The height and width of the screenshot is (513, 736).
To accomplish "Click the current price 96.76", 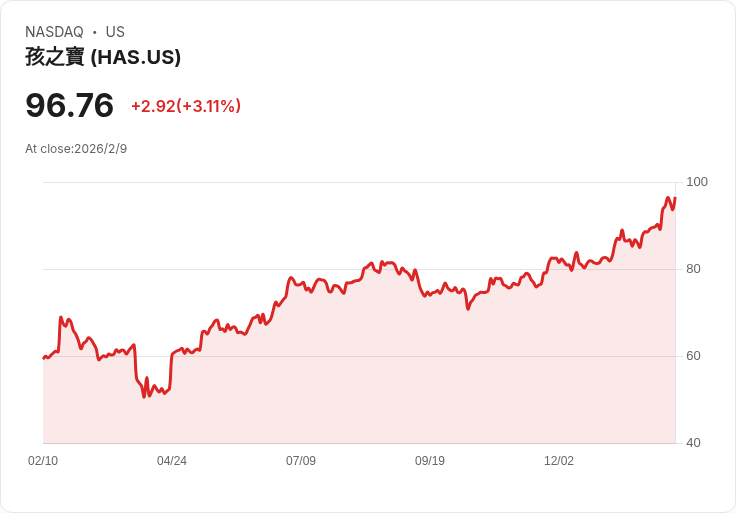I will pos(70,105).
